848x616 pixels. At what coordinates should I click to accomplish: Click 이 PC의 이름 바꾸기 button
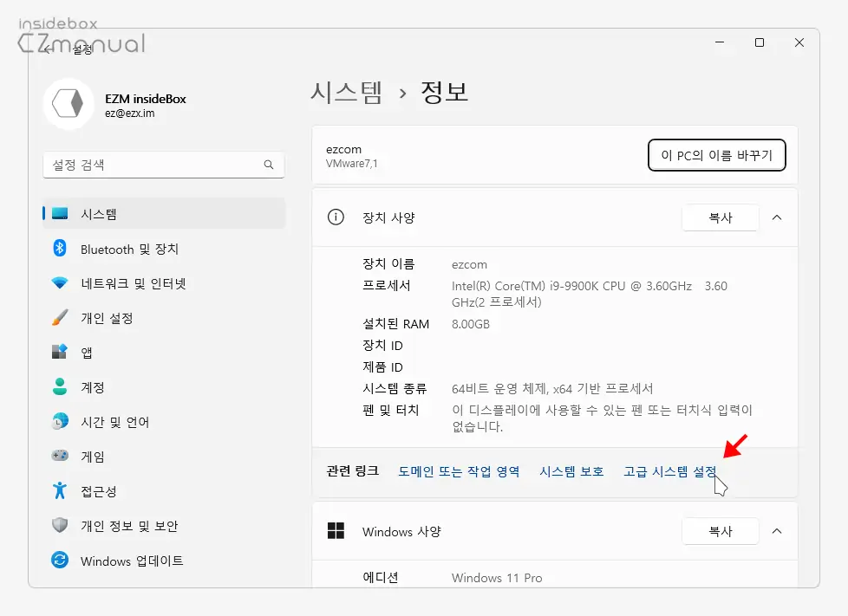pos(716,155)
